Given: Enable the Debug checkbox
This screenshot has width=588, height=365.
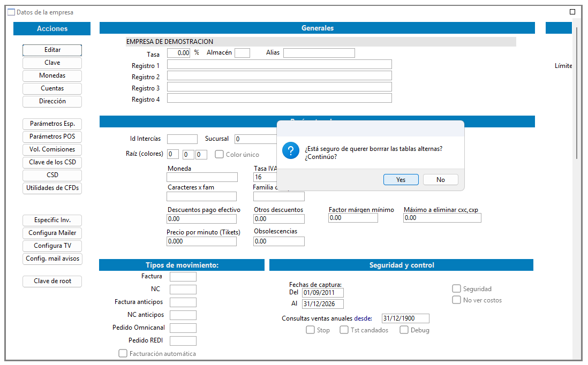Looking at the screenshot, I should tap(404, 330).
